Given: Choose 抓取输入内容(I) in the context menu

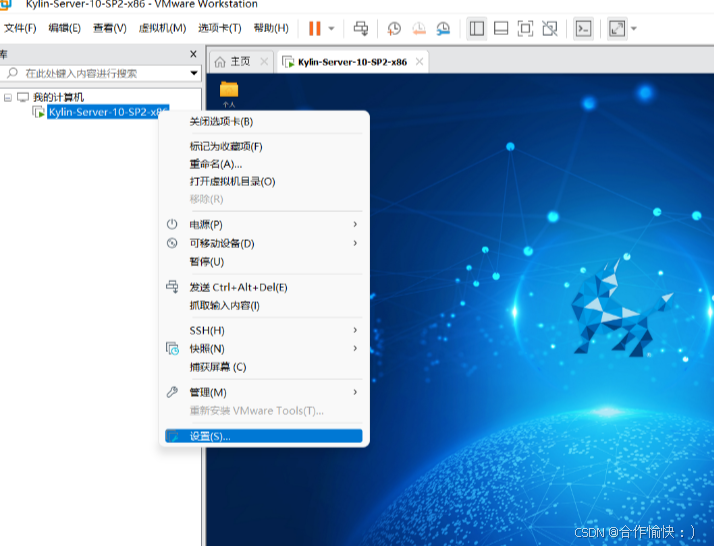Looking at the screenshot, I should click(264, 306).
